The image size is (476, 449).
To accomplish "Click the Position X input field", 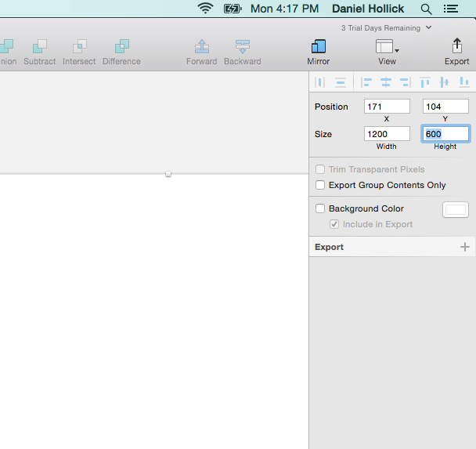I will coord(387,107).
